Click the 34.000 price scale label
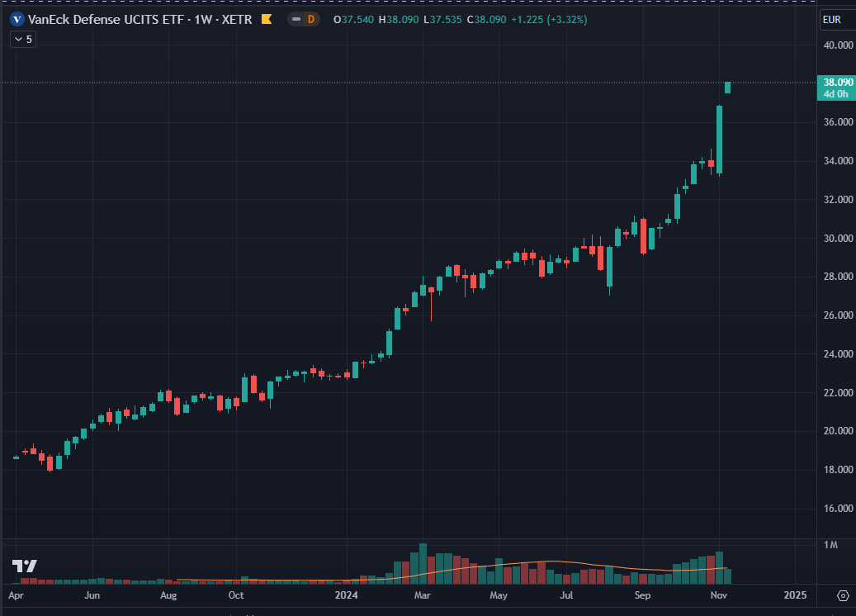The width and height of the screenshot is (856, 616). (838, 161)
